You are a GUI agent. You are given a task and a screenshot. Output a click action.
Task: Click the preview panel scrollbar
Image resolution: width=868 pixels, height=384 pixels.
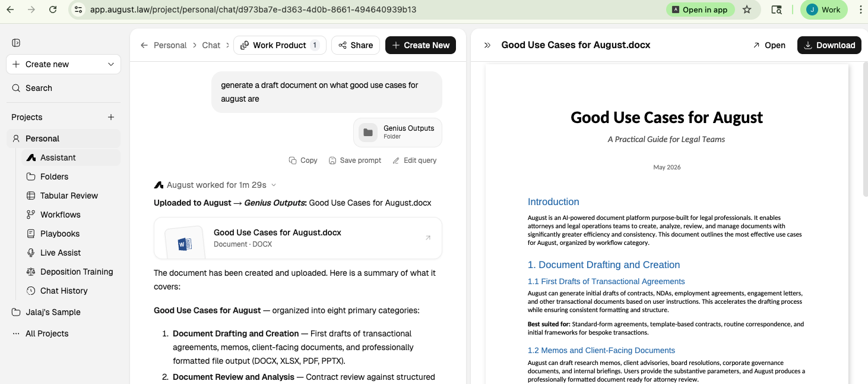pos(864,129)
